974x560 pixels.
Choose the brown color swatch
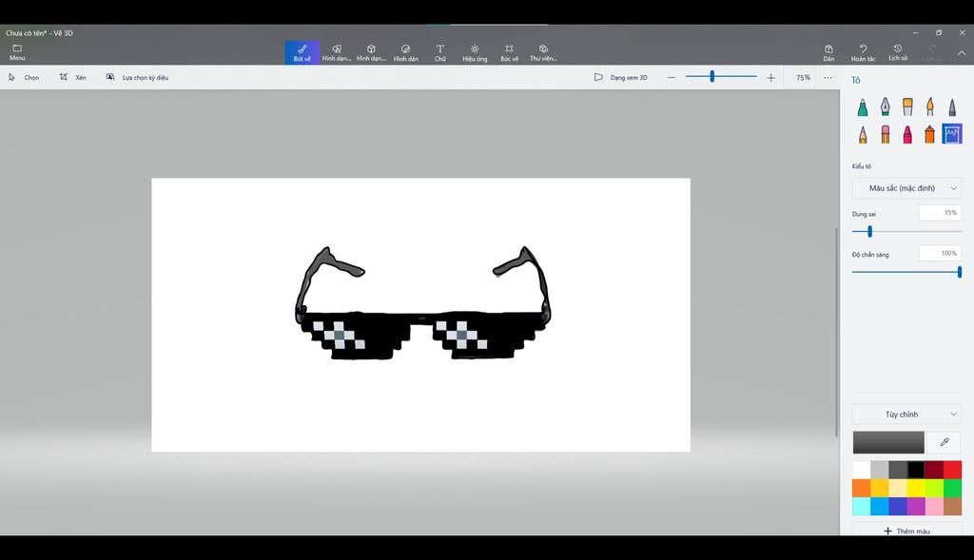pyautogui.click(x=952, y=507)
